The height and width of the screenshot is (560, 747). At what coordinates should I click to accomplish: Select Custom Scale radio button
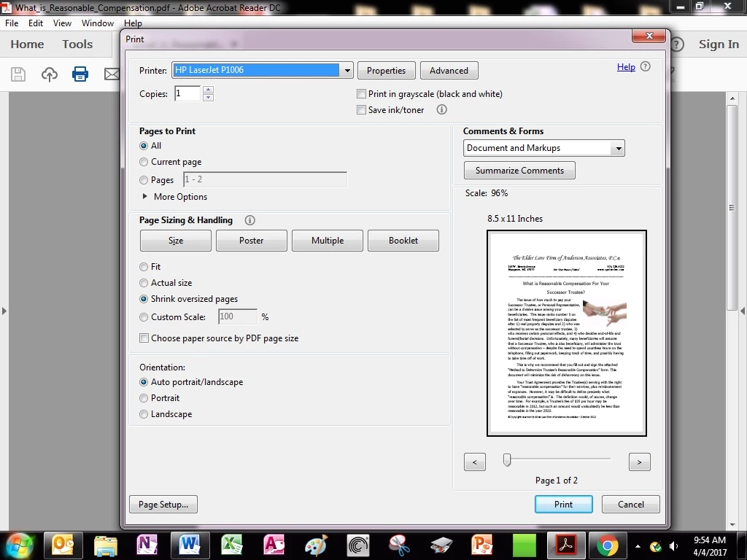click(144, 317)
